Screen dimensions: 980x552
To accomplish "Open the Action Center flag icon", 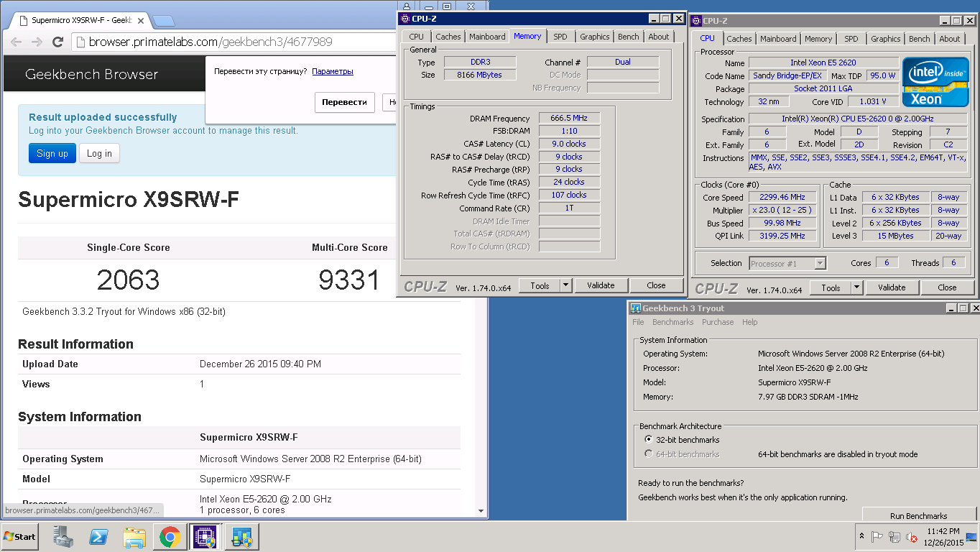I will [x=877, y=537].
